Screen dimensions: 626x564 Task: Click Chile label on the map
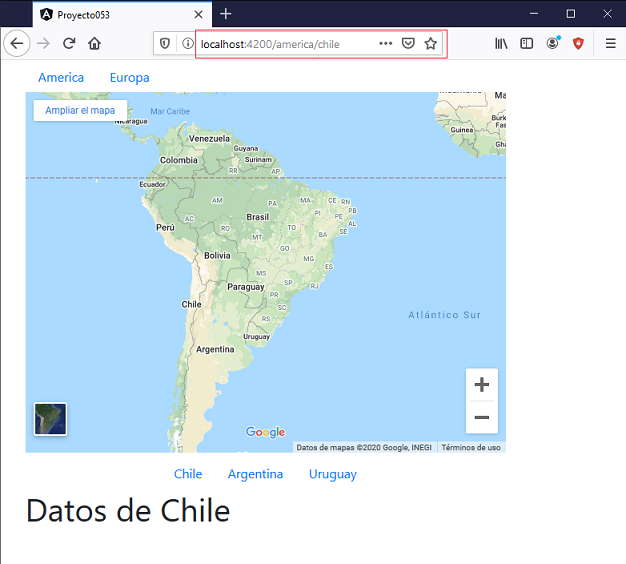tap(191, 304)
